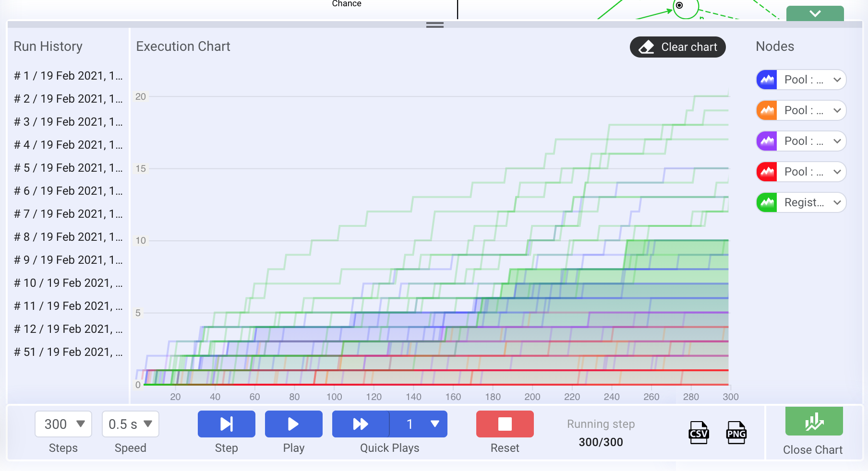Toggle the green Register node chart icon

[x=767, y=202]
